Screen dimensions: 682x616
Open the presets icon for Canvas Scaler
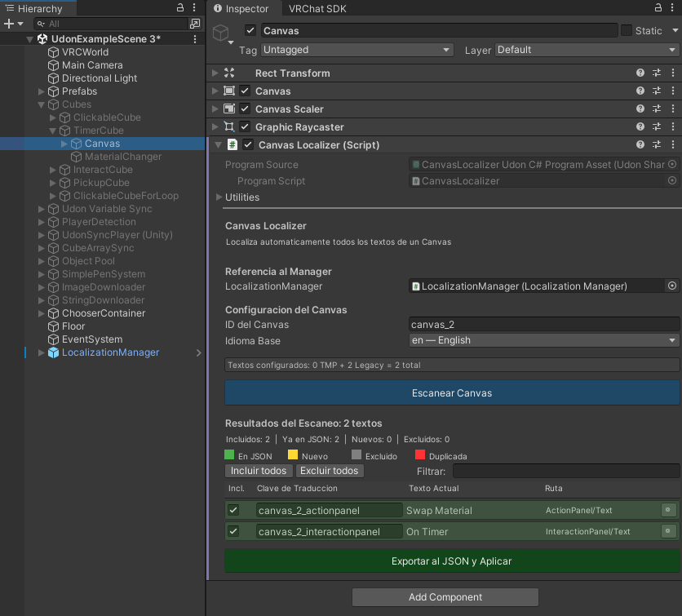[658, 109]
